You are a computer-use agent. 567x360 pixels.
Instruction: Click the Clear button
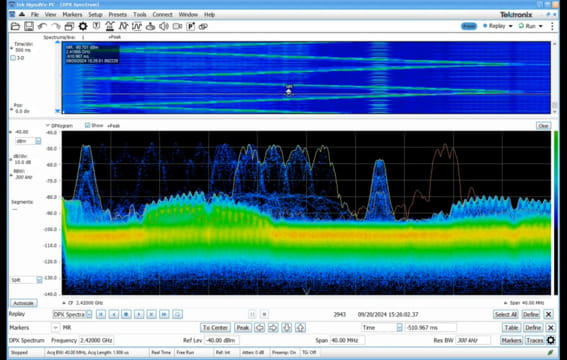543,125
